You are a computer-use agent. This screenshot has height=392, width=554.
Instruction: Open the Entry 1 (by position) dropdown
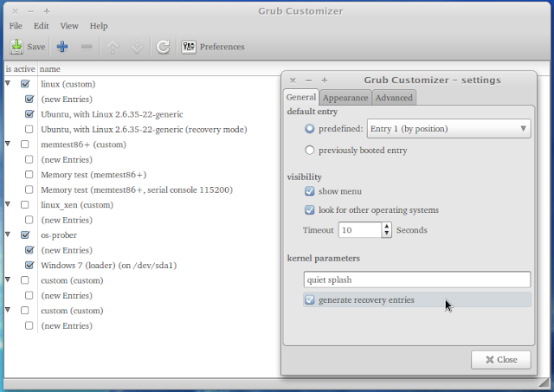[448, 129]
